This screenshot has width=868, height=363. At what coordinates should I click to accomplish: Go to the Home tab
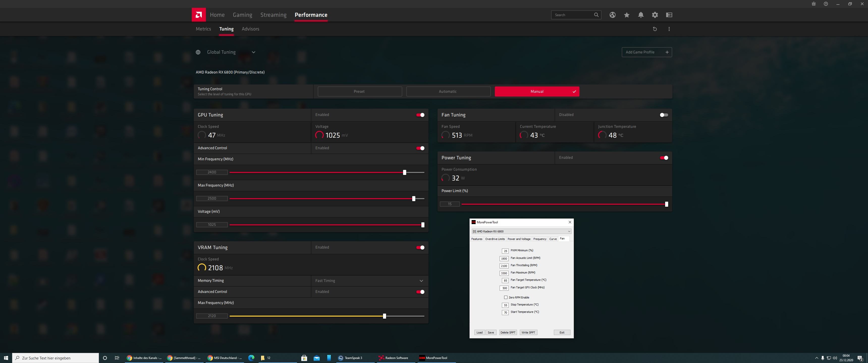click(217, 15)
